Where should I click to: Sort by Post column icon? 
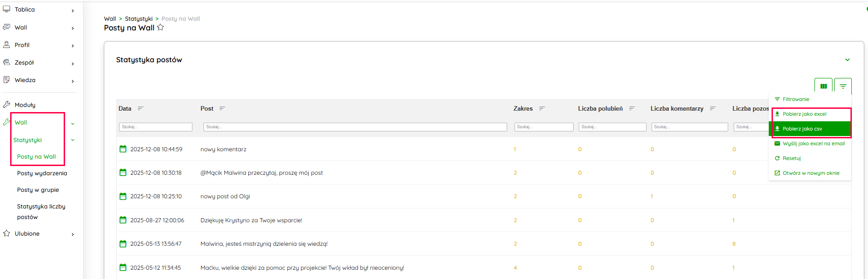point(222,108)
